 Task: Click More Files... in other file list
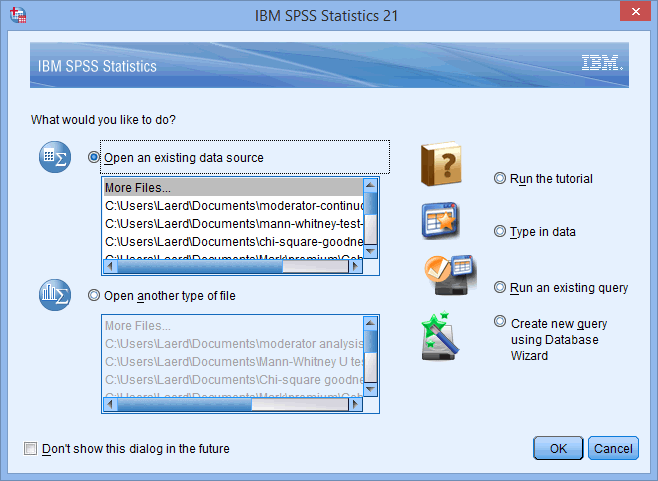click(233, 326)
